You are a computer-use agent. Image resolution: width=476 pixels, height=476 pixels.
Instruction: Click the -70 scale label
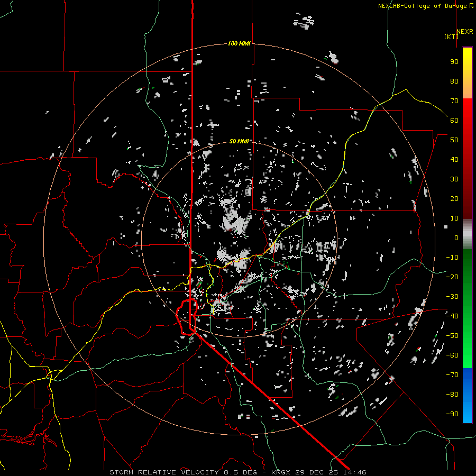click(x=452, y=375)
